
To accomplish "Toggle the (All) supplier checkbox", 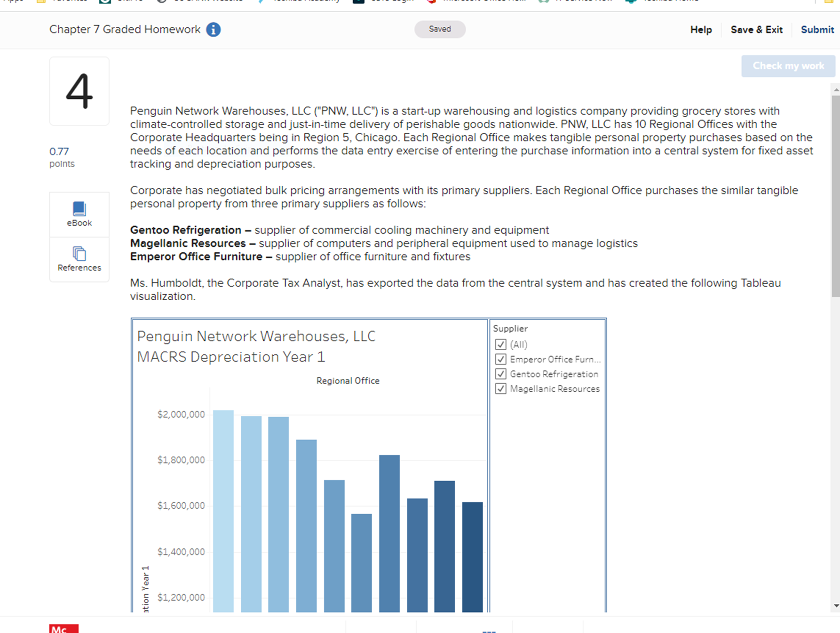I will [x=501, y=345].
